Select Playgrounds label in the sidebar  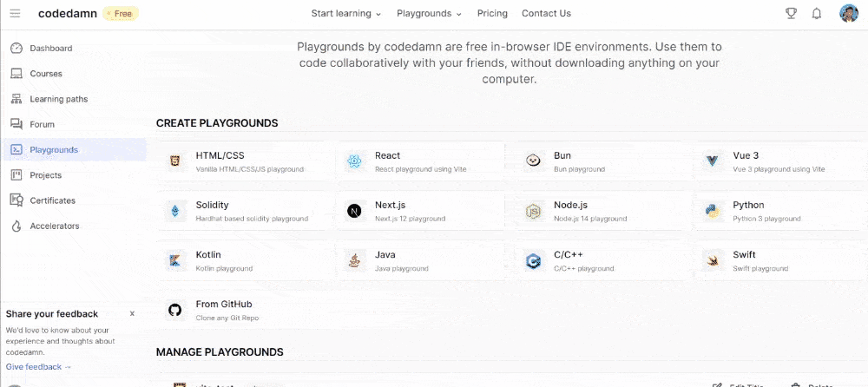click(x=54, y=150)
